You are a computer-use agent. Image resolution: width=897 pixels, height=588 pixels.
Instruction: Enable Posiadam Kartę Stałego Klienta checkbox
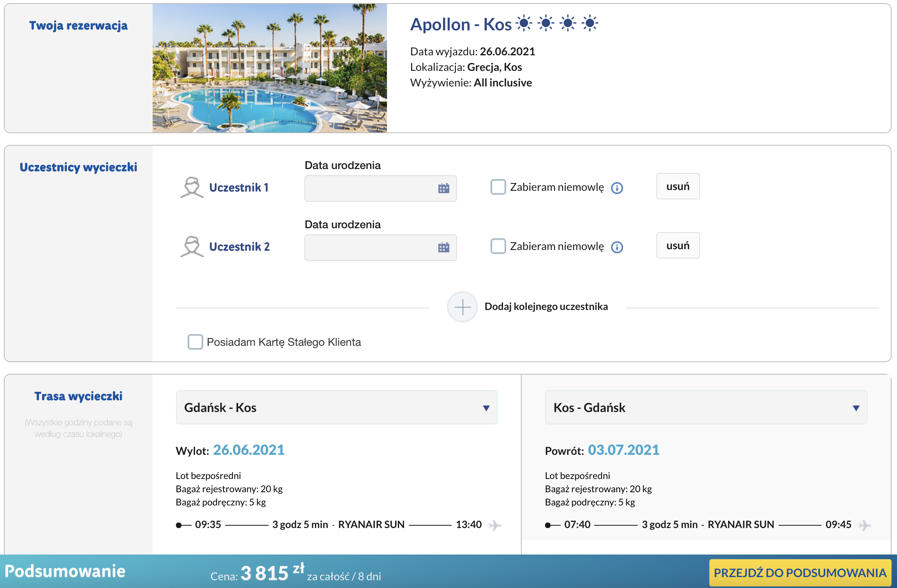[195, 342]
